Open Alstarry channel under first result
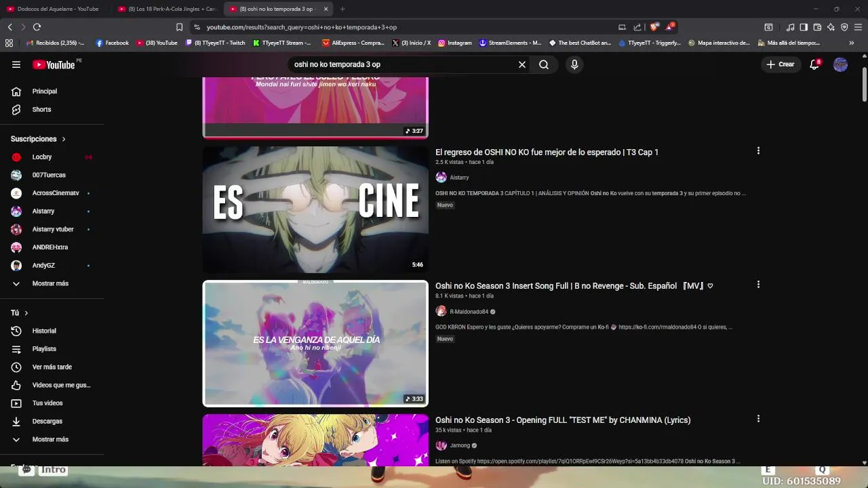Image resolution: width=868 pixels, height=488 pixels. [x=459, y=178]
